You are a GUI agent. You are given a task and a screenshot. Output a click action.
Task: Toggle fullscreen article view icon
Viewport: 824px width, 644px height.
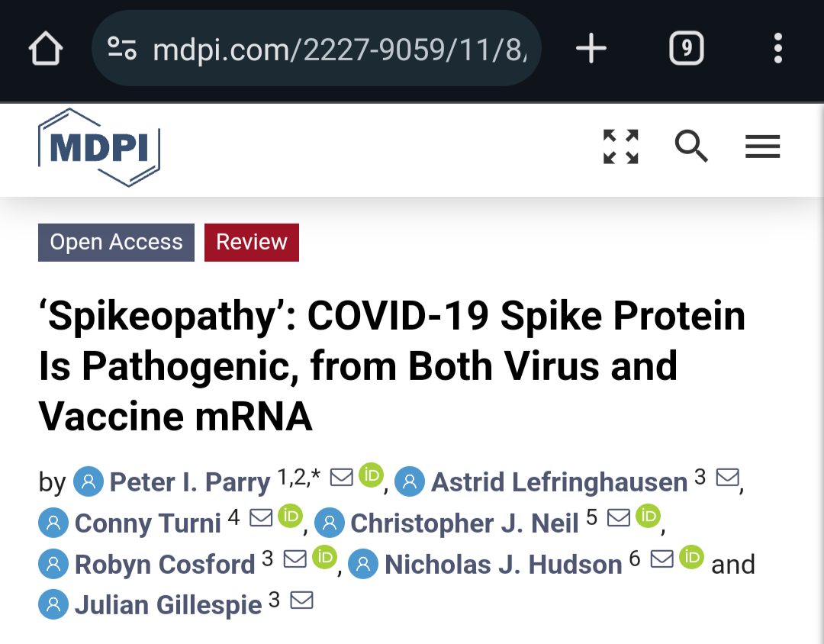620,147
